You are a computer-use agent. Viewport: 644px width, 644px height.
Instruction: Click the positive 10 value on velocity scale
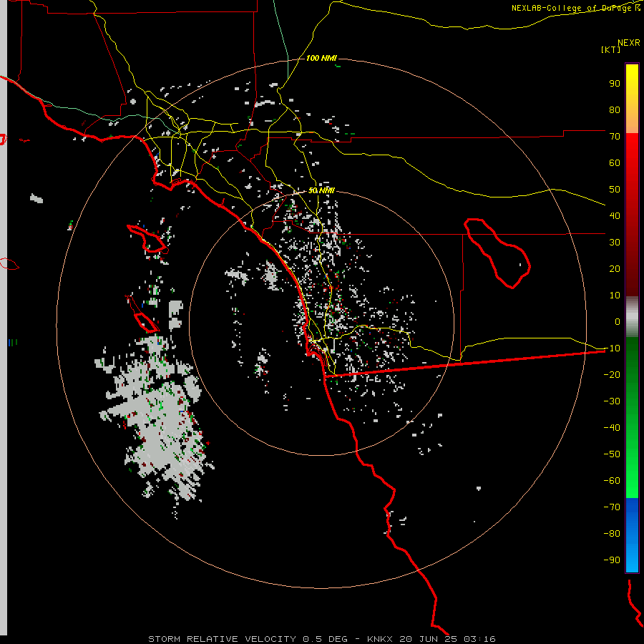point(615,296)
